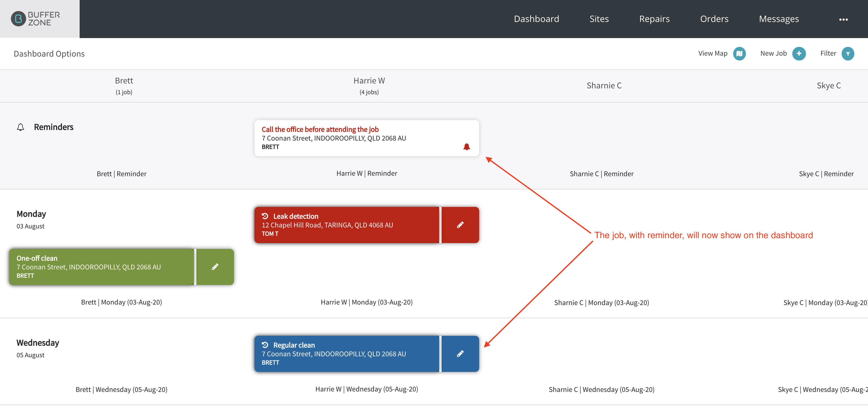Click the View Map icon
Image resolution: width=868 pixels, height=409 pixels.
pyautogui.click(x=739, y=53)
